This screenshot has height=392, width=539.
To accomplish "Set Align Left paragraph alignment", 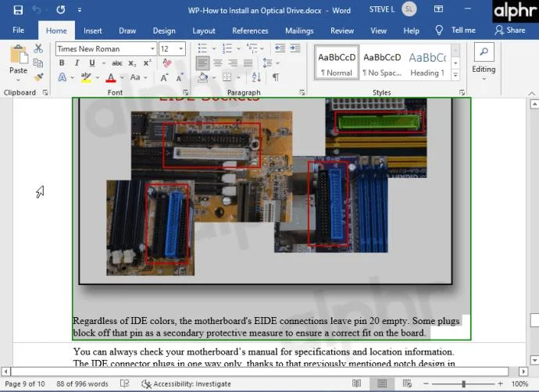I will click(203, 63).
